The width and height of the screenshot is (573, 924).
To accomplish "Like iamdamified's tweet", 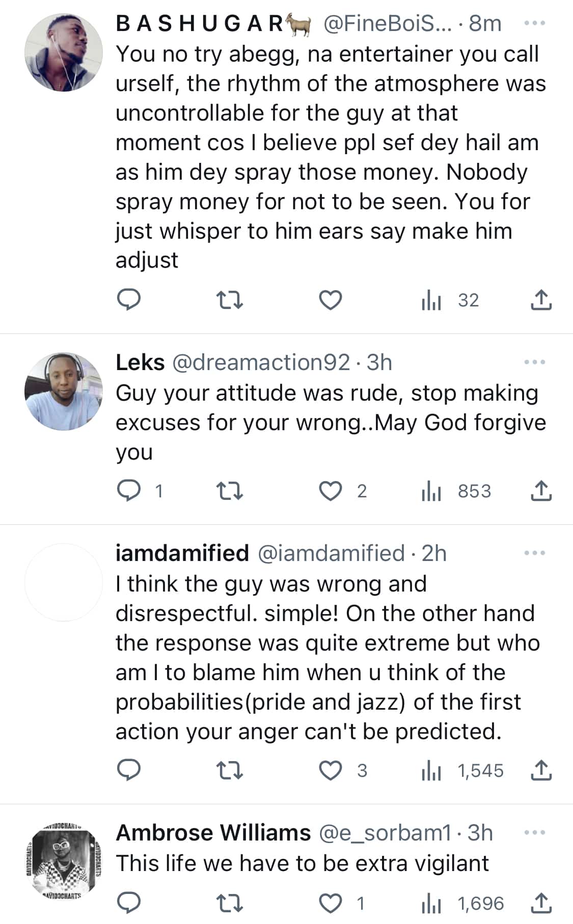I will pos(330,770).
